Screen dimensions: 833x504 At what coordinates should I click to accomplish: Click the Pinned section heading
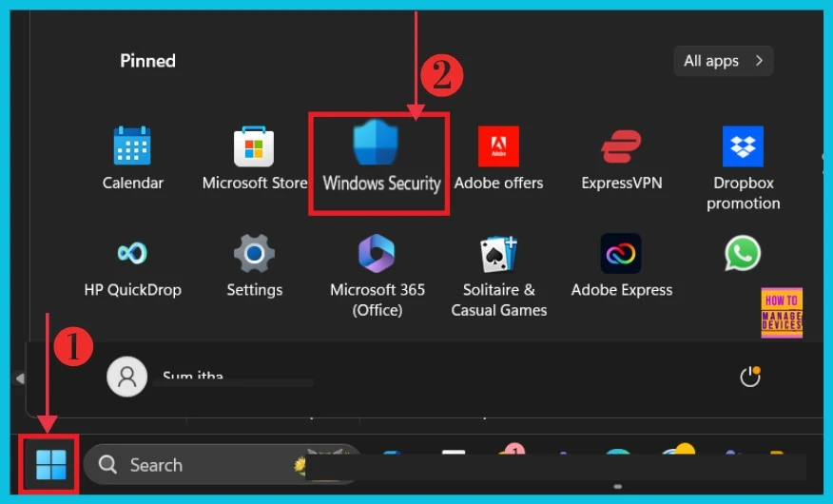pos(147,61)
